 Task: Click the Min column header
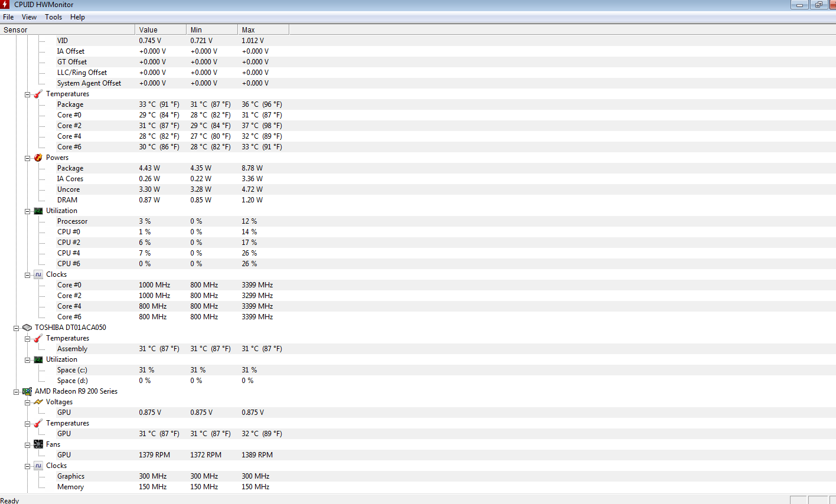click(x=212, y=30)
